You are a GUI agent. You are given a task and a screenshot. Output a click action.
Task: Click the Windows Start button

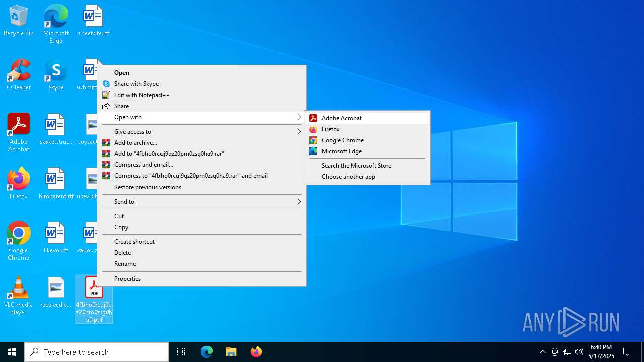point(12,352)
